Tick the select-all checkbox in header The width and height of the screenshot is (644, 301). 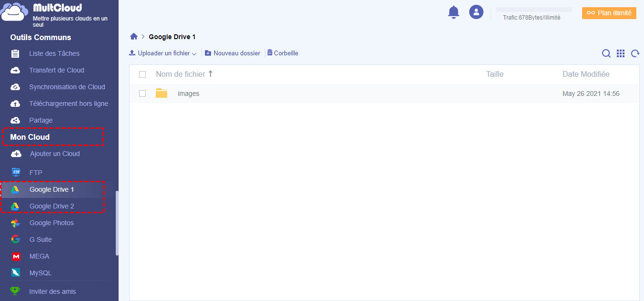click(142, 74)
